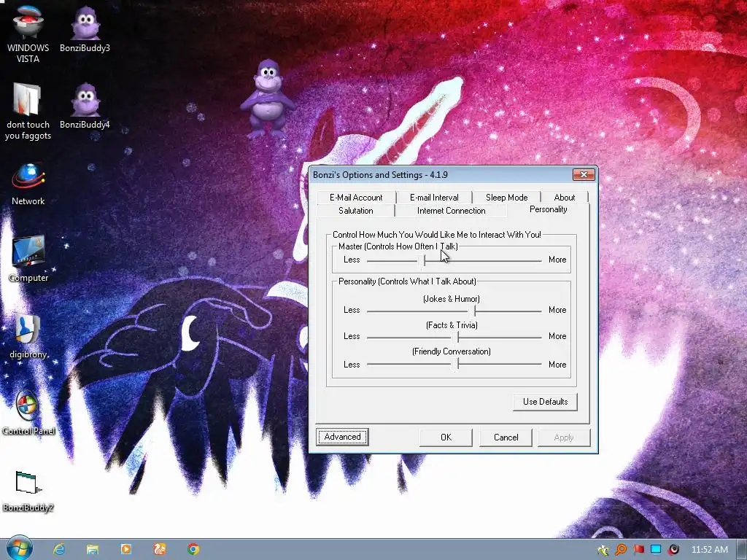Select the Control Panel desktop icon
The width and height of the screenshot is (747, 560).
point(28,413)
